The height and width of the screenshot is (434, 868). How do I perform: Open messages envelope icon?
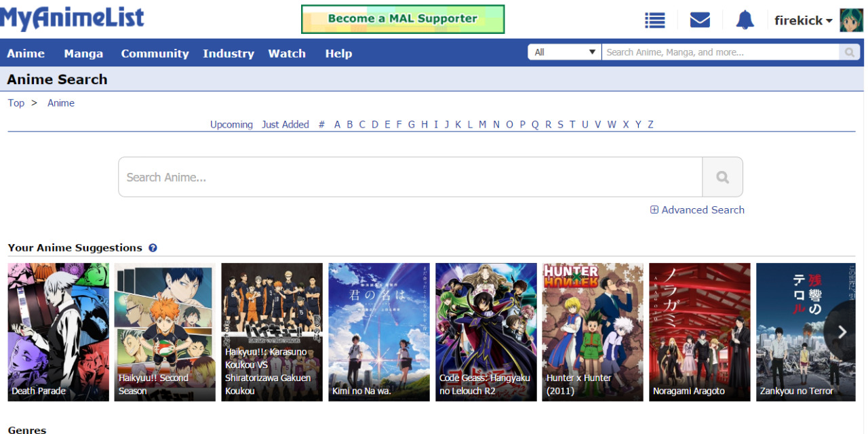pyautogui.click(x=700, y=20)
